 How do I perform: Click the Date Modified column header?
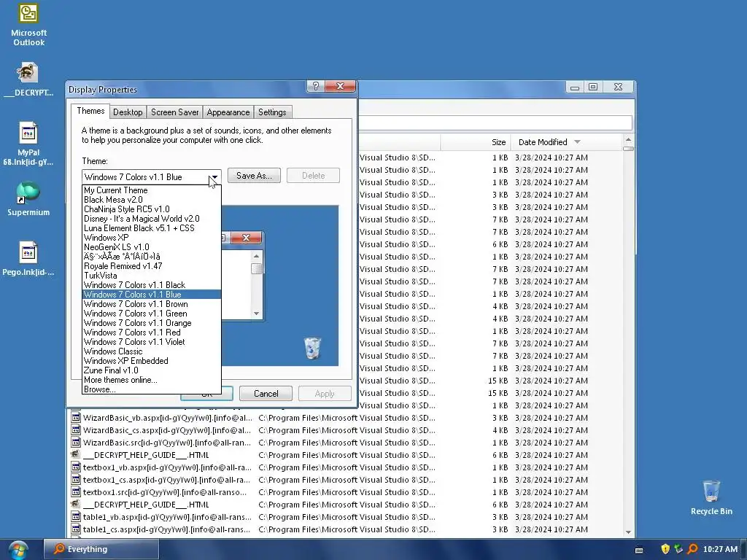tap(566, 142)
